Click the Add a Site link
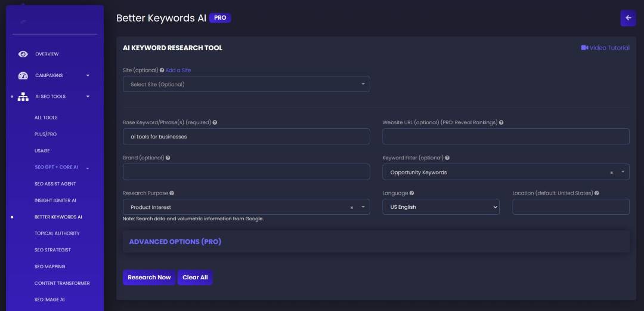The width and height of the screenshot is (644, 311). (178, 70)
